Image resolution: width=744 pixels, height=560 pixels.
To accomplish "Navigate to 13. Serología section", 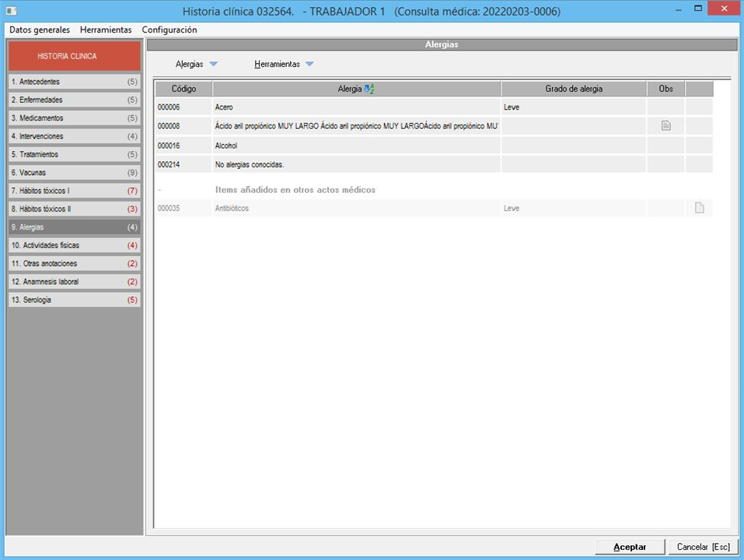I will [x=75, y=299].
